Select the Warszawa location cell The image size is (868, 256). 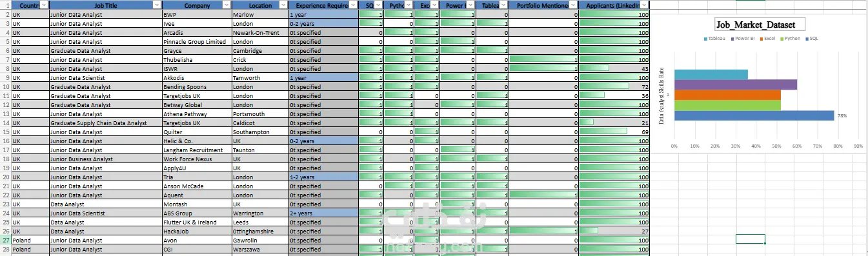tap(260, 249)
